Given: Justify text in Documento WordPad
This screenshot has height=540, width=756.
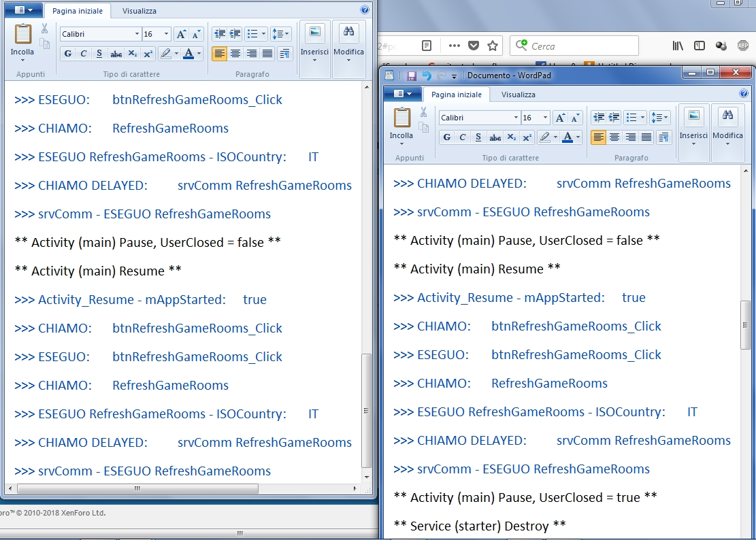Looking at the screenshot, I should (646, 137).
